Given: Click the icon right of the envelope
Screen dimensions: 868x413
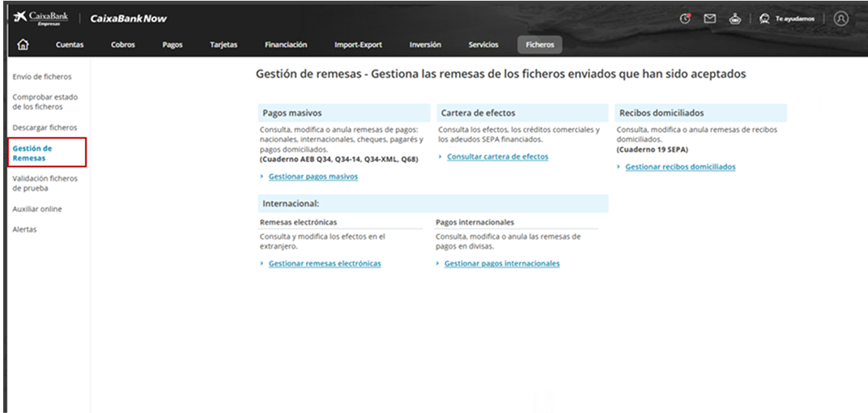Looking at the screenshot, I should click(x=735, y=19).
